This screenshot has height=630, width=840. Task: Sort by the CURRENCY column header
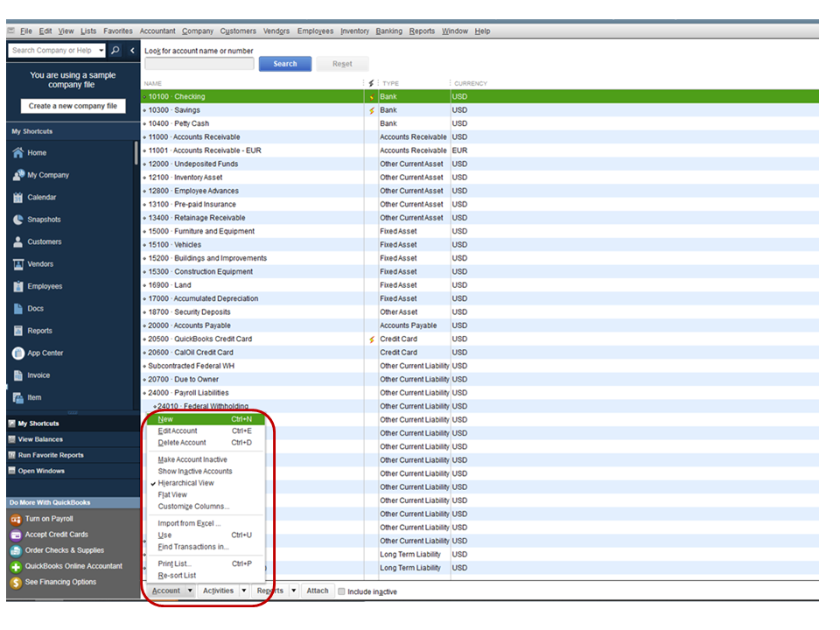click(x=471, y=84)
